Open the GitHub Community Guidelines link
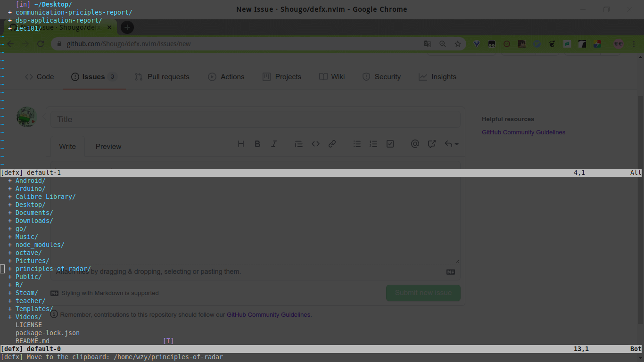Viewport: 644px width, 362px height. pyautogui.click(x=523, y=132)
